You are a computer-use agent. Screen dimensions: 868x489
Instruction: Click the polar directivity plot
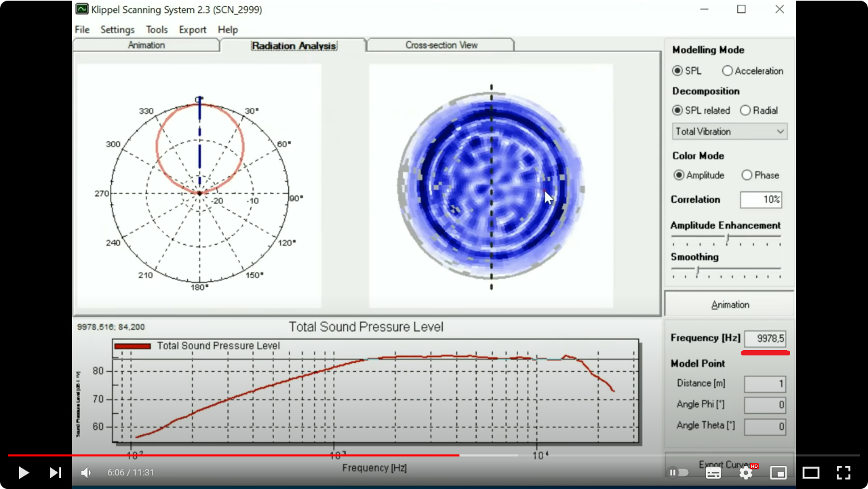point(199,193)
